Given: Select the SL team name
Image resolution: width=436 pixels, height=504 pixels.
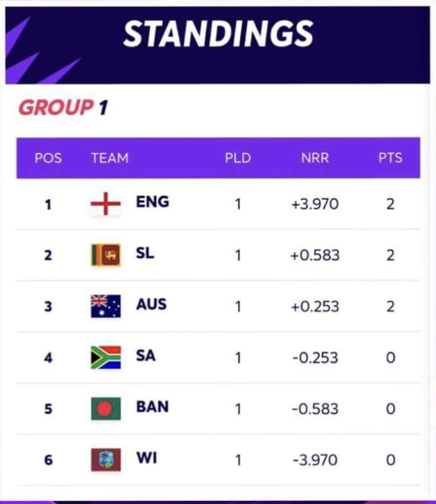Looking at the screenshot, I should click(145, 253).
